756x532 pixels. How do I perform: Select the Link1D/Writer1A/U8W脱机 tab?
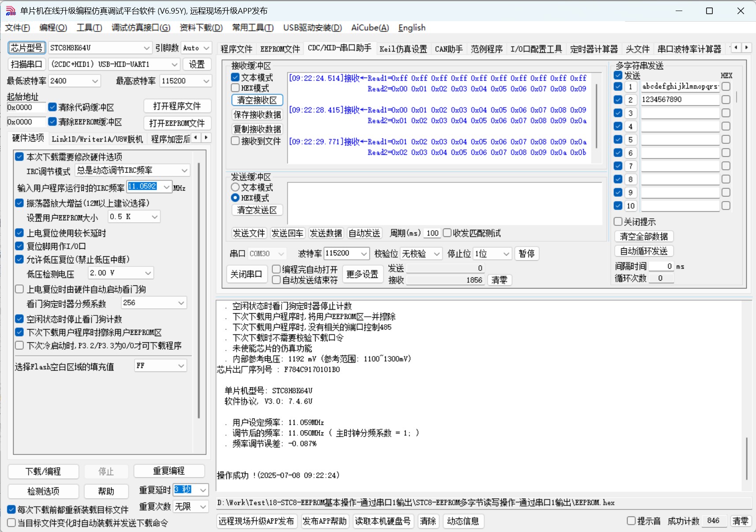[x=97, y=139]
